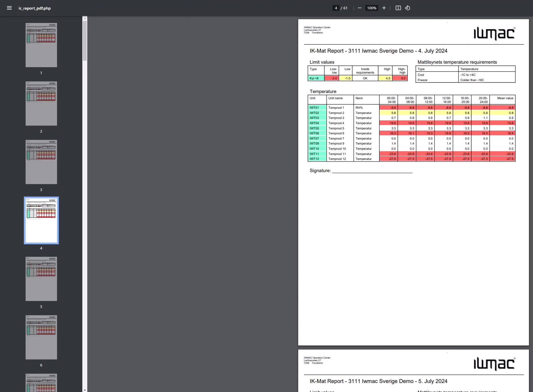Click the RH% cell in Navn column
This screenshot has height=392, width=533.
(x=359, y=108)
